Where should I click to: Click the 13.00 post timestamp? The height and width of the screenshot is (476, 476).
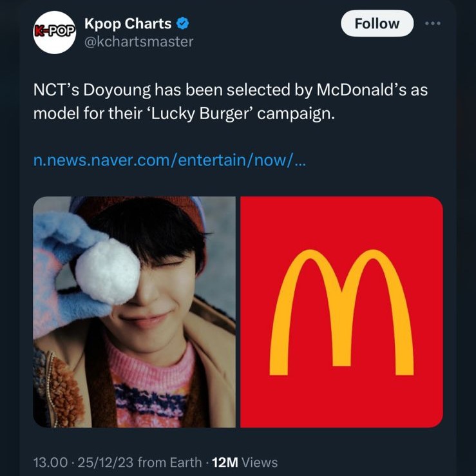click(50, 462)
